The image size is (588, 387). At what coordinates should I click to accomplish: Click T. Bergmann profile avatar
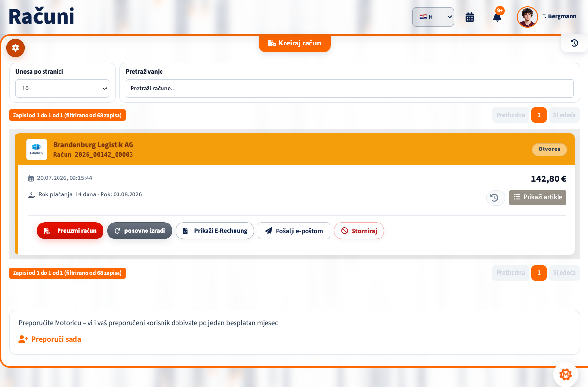[x=528, y=17]
